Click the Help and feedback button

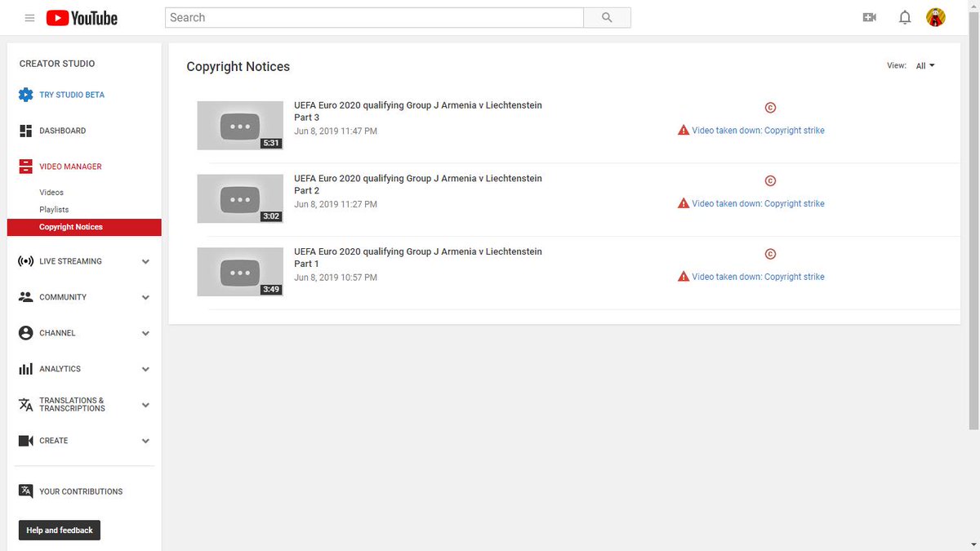[x=60, y=531]
